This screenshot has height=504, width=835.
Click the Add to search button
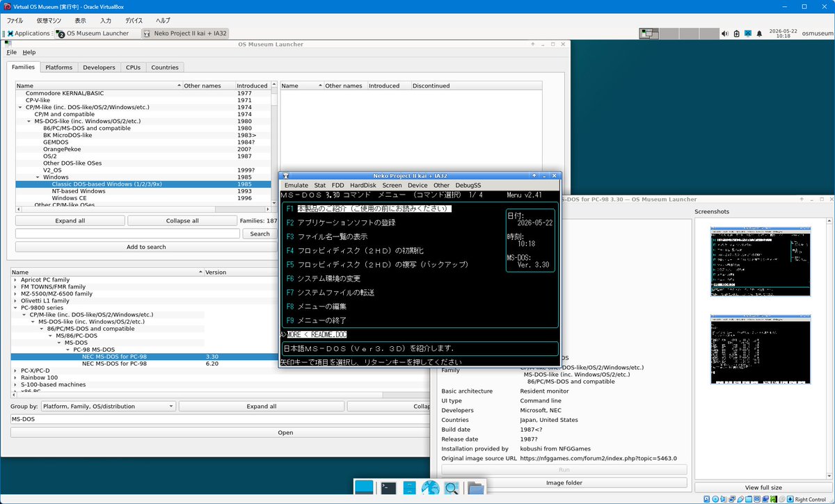tap(146, 247)
